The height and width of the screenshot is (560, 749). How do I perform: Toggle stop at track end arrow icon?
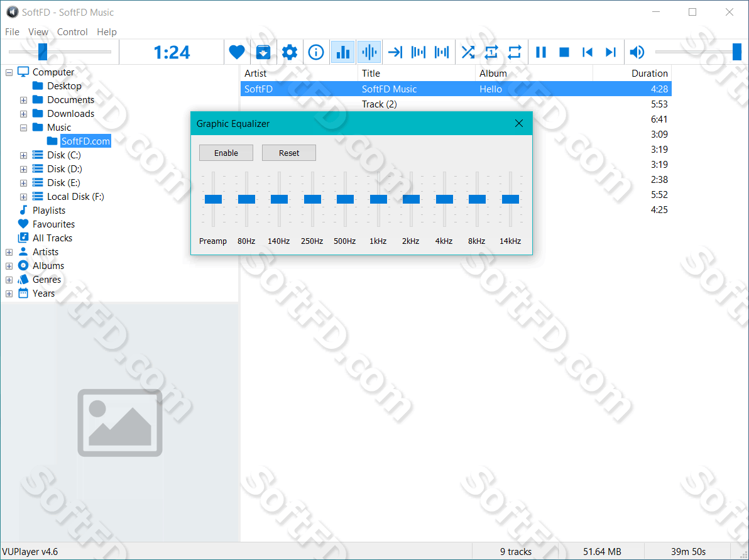pos(395,52)
